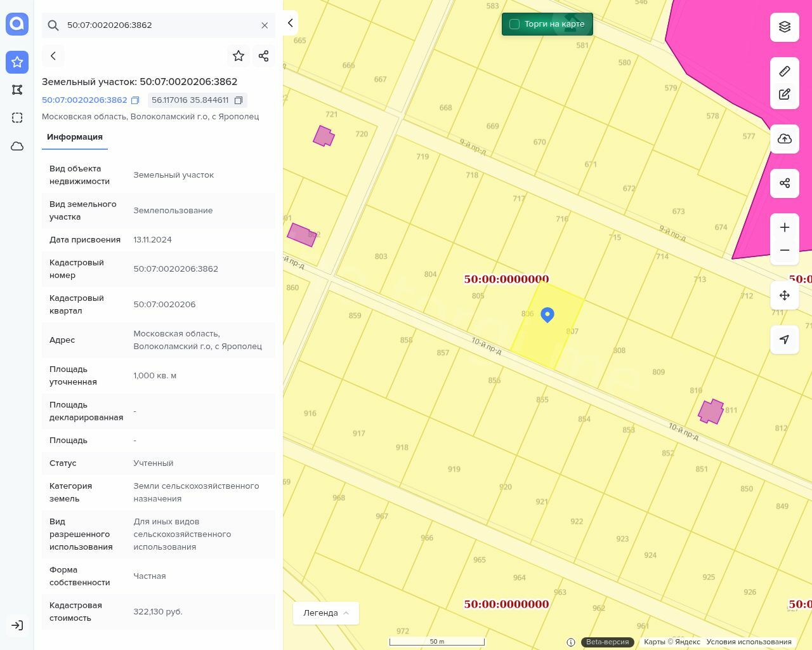Select the ruler measurement tool
Image resolution: width=812 pixels, height=650 pixels.
785,71
